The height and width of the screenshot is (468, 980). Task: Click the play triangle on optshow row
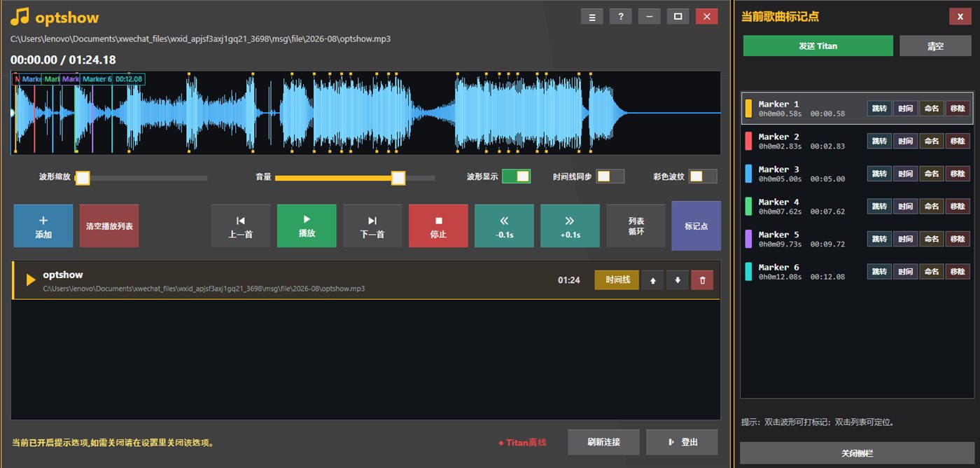point(30,280)
